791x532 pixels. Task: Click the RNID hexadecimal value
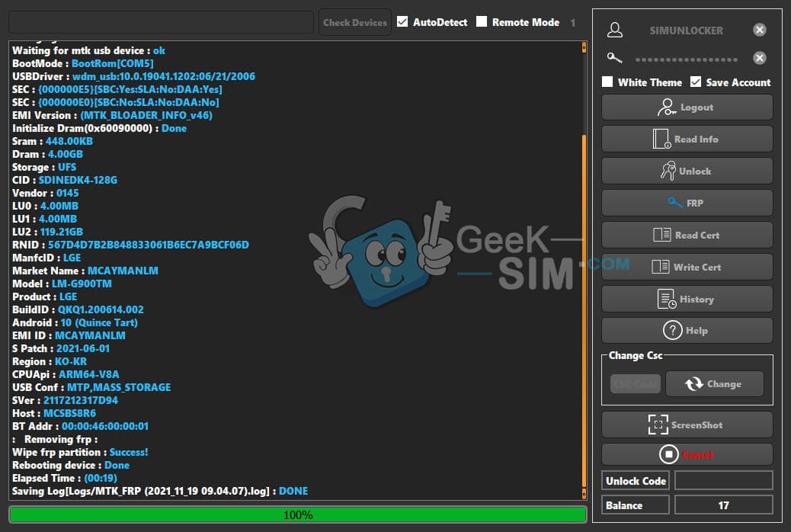point(149,245)
